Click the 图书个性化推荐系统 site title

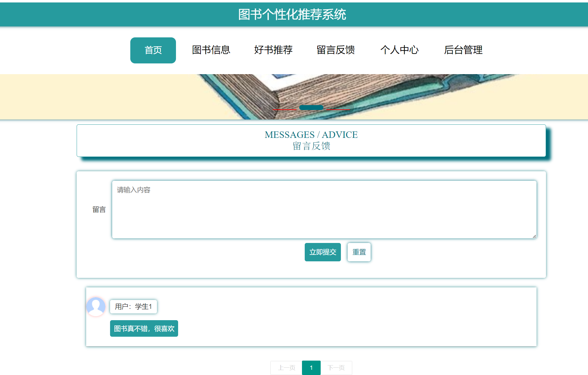pyautogui.click(x=292, y=14)
